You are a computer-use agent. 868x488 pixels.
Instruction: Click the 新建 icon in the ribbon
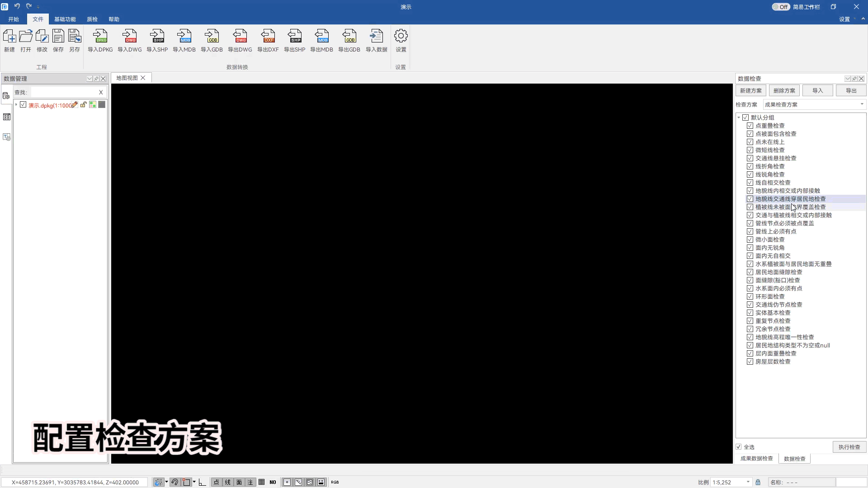[9, 41]
